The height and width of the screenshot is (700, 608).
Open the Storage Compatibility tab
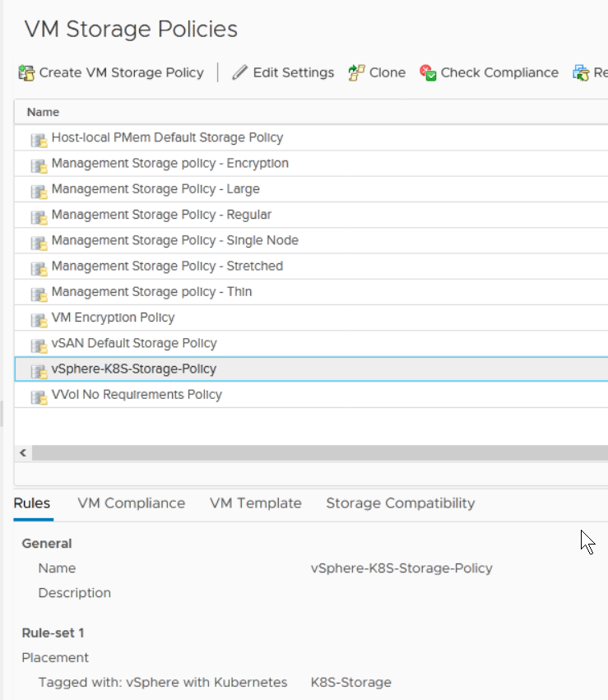(401, 503)
